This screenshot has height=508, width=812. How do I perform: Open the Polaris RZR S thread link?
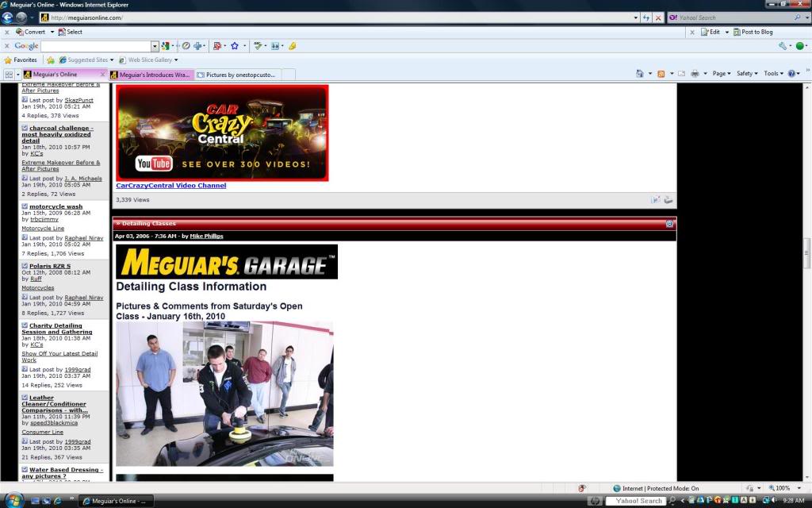point(50,266)
